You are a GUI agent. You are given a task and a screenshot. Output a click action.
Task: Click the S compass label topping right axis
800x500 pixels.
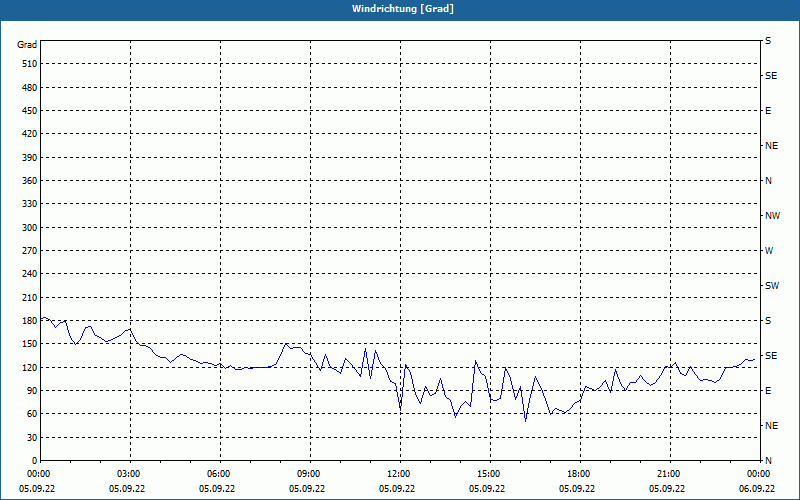[x=768, y=41]
